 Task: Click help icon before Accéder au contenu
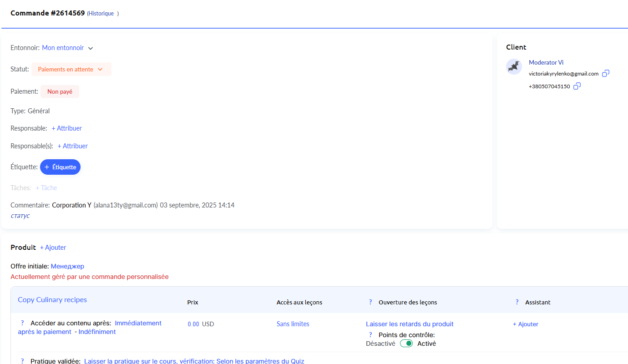click(x=22, y=323)
